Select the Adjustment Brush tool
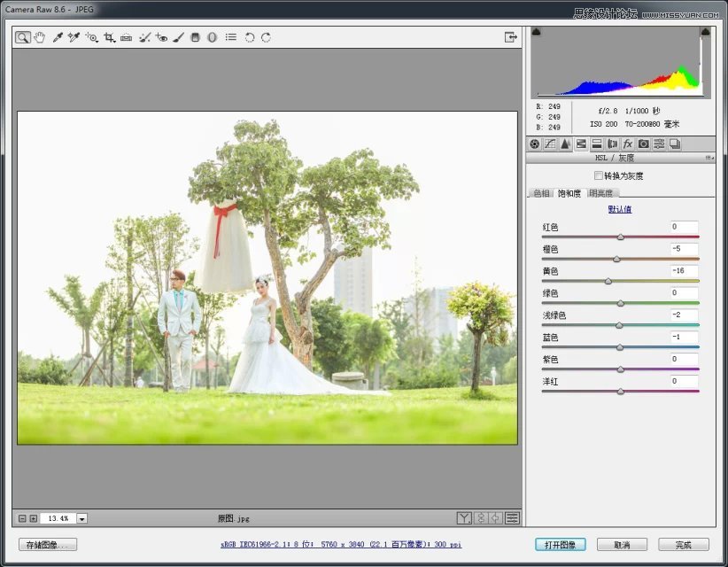728x567 pixels. tap(179, 37)
